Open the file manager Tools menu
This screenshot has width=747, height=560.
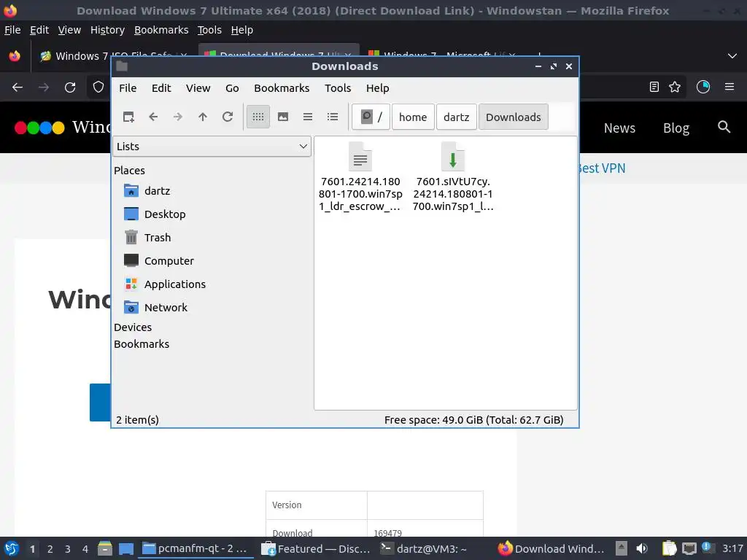[x=338, y=88]
